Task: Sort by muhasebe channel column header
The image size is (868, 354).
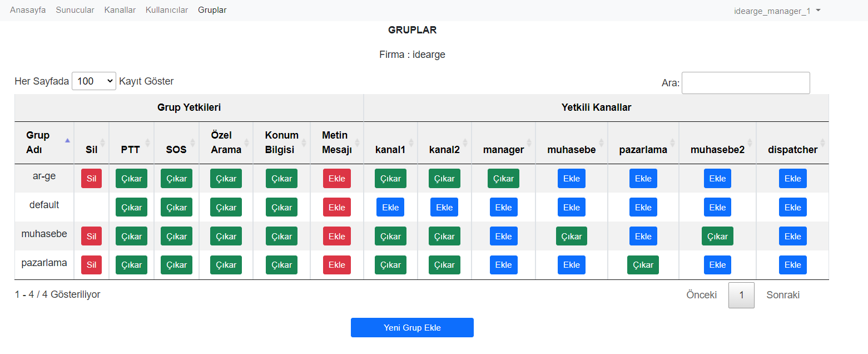Action: point(572,142)
